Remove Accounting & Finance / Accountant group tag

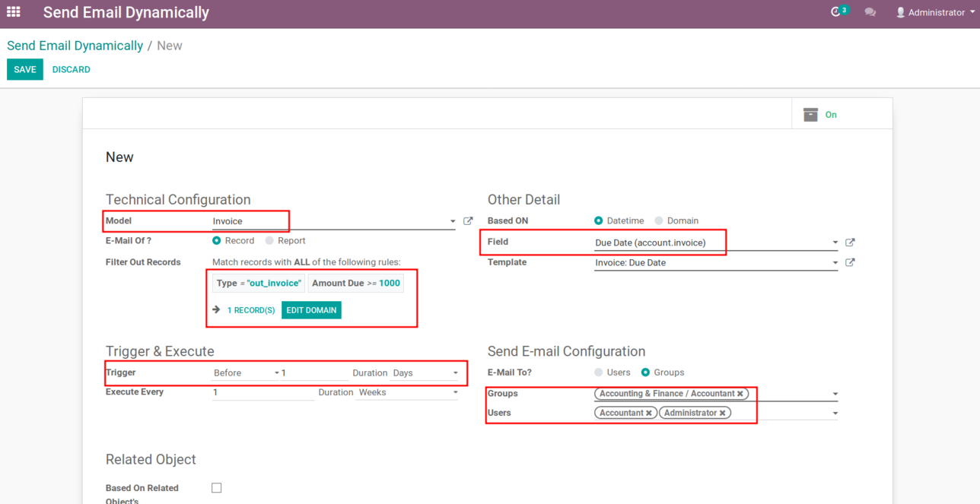click(x=740, y=394)
